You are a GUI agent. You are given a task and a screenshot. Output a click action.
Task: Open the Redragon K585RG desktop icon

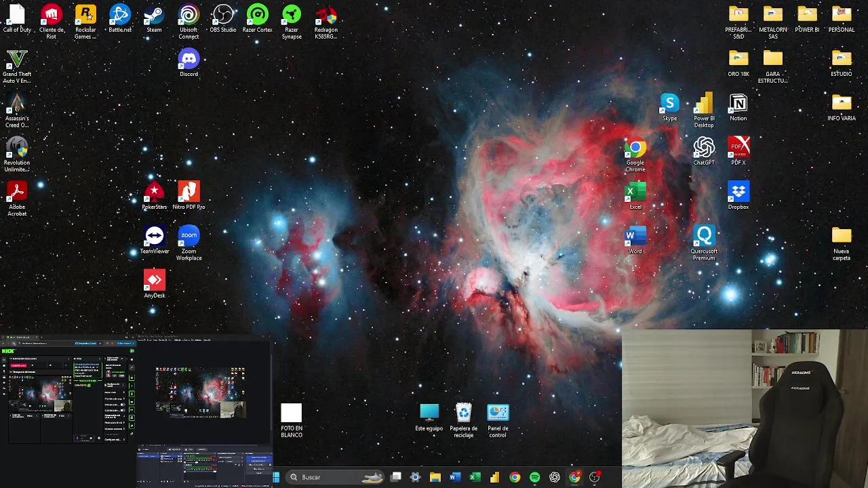pyautogui.click(x=326, y=22)
